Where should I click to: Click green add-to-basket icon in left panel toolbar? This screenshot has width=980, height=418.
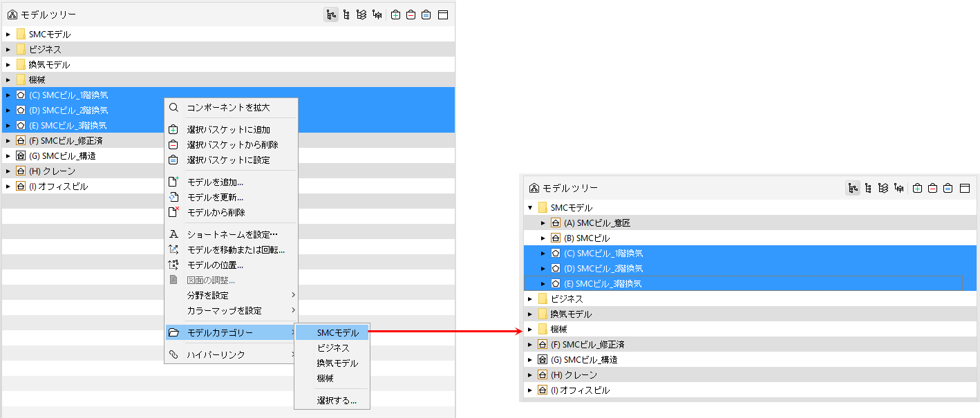click(x=395, y=15)
